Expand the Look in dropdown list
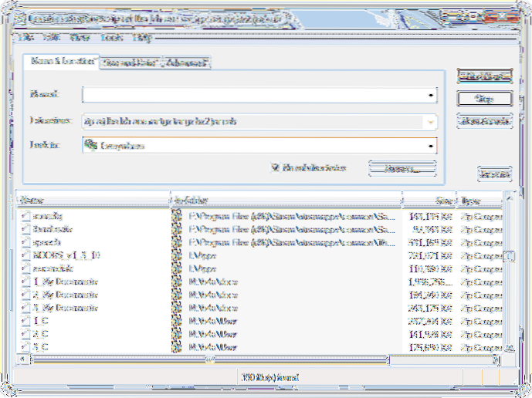Viewport: 532px width, 398px height. pos(430,145)
